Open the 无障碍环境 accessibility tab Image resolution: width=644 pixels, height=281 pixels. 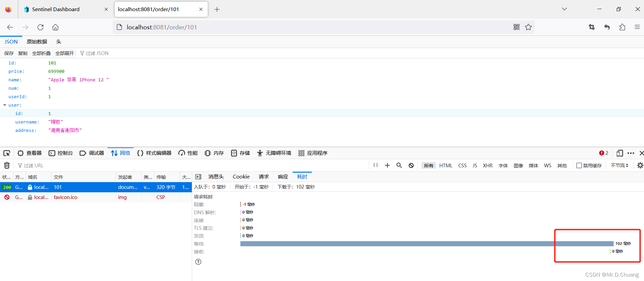(274, 153)
